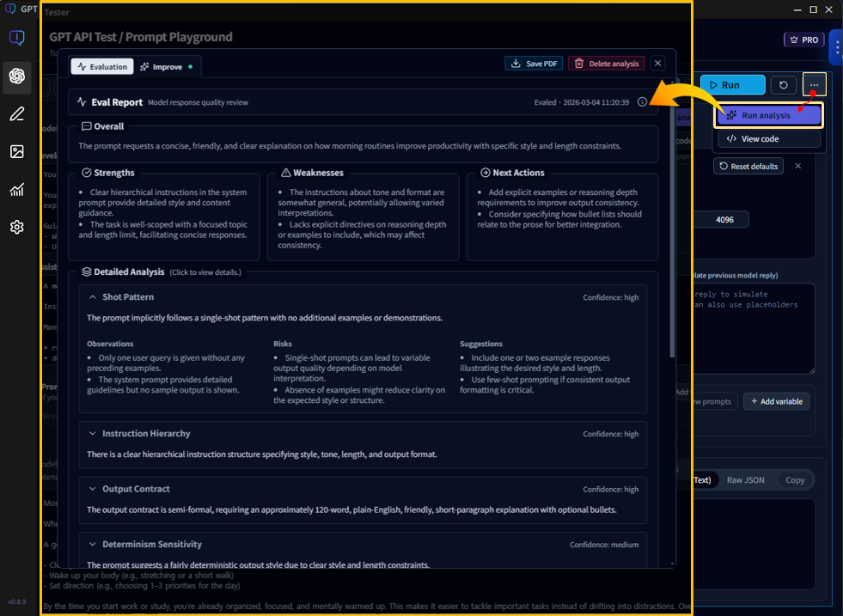843x616 pixels.
Task: Click the info icon beside the eval timestamp
Action: [642, 102]
